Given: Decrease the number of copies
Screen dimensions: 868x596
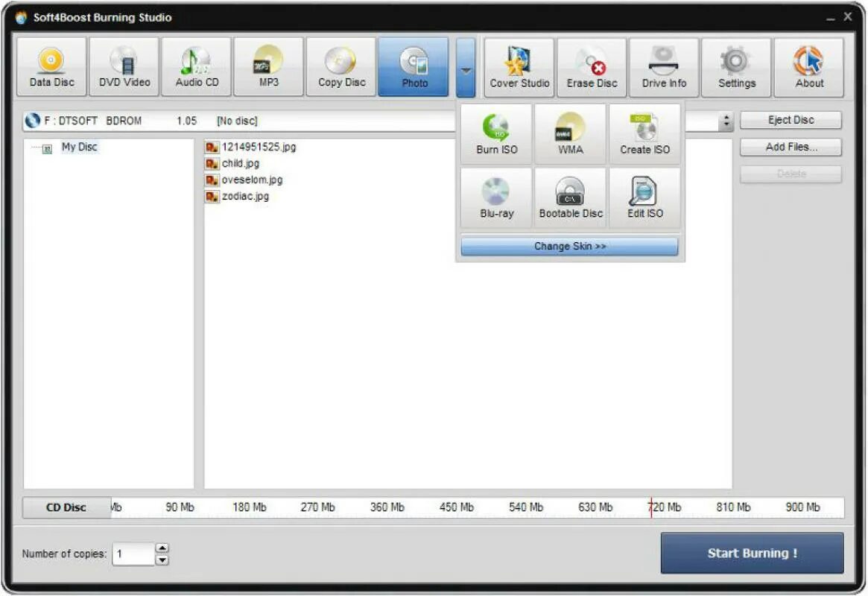Looking at the screenshot, I should click(162, 560).
